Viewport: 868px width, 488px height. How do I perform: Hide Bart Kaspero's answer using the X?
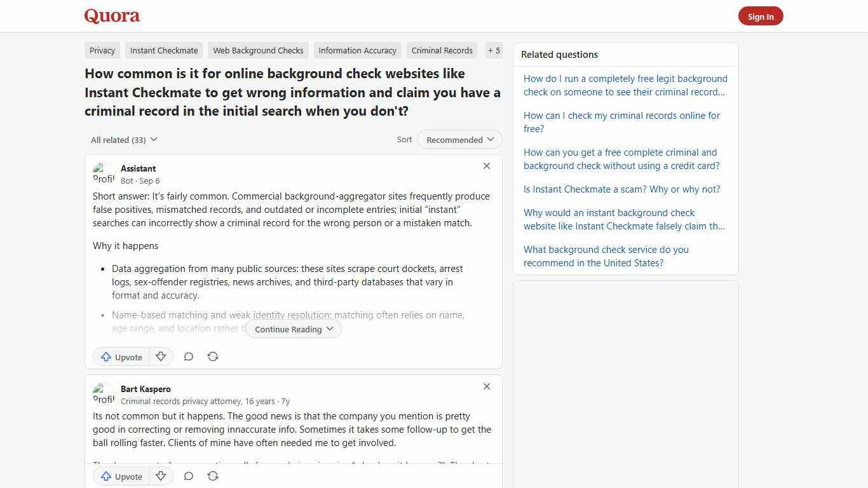click(x=487, y=386)
